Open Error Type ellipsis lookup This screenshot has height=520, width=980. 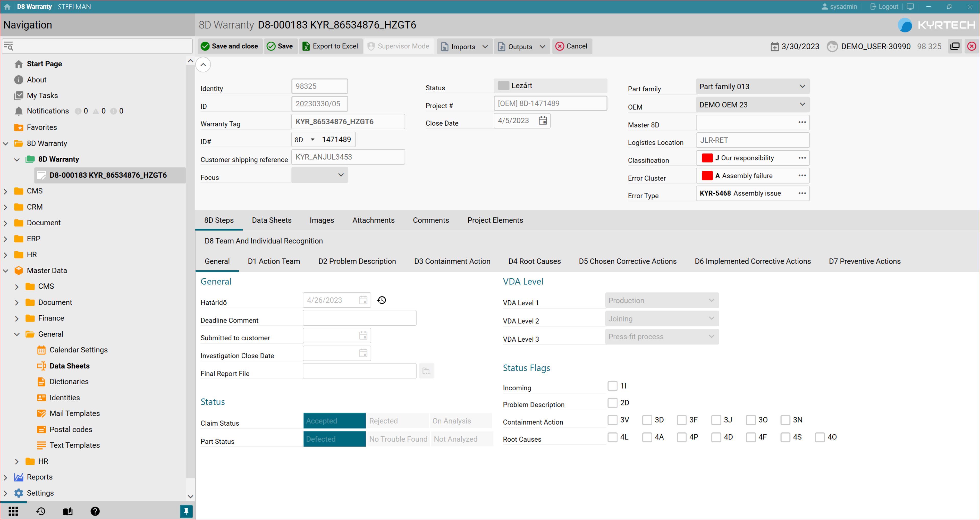[x=802, y=193]
